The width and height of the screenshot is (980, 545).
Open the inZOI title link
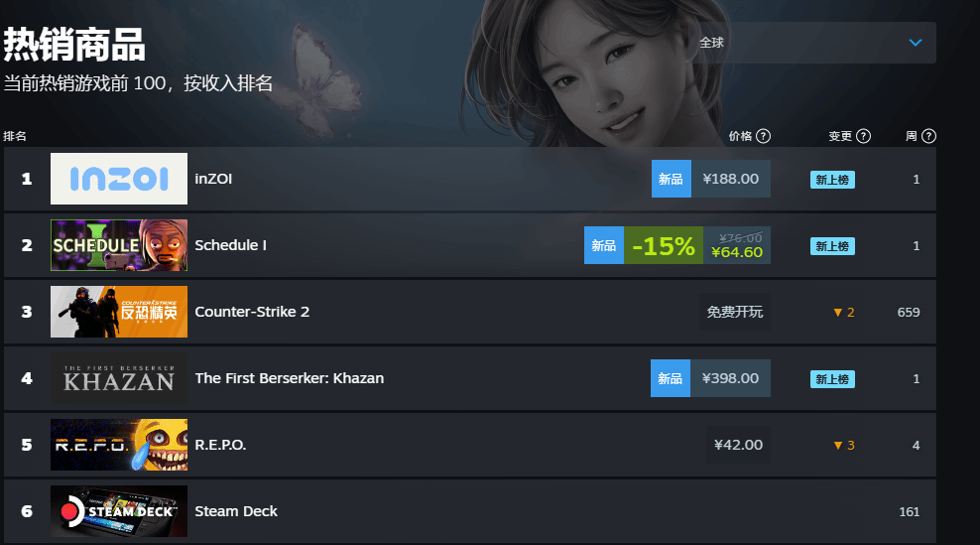pos(213,179)
